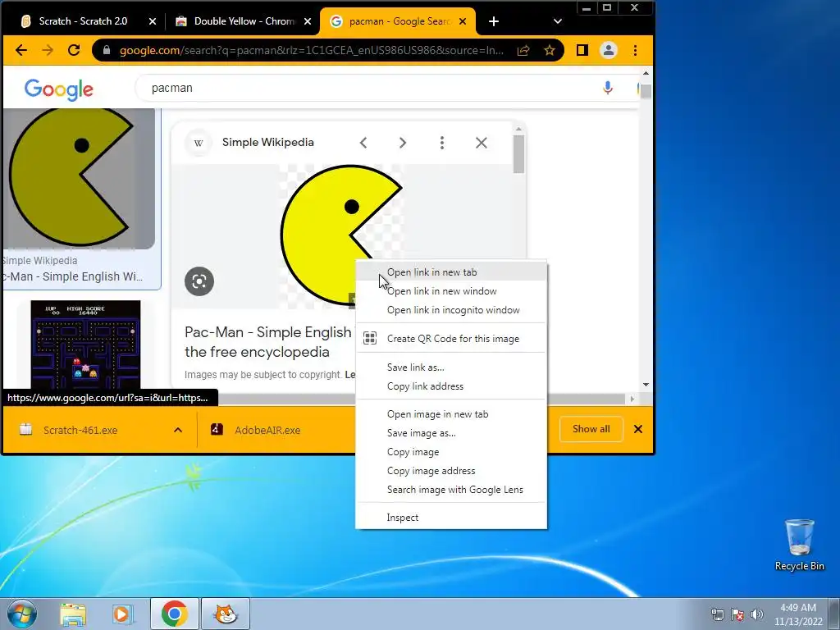Click the page vertical scrollbar thumb
840x630 pixels.
tap(646, 92)
